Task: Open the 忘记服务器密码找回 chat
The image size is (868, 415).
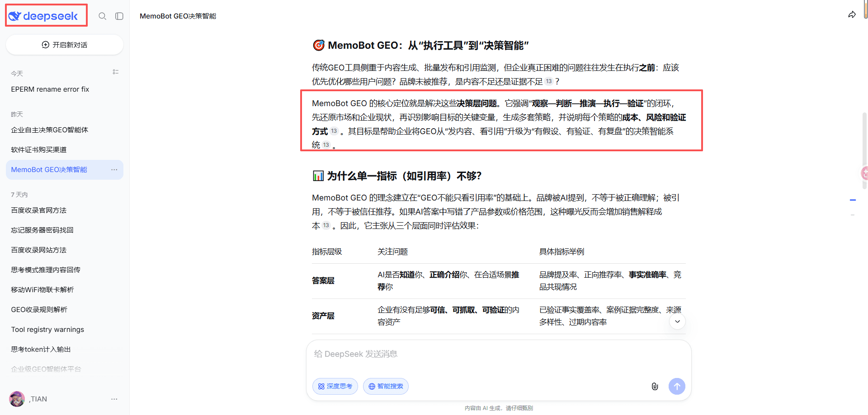Action: tap(65, 230)
